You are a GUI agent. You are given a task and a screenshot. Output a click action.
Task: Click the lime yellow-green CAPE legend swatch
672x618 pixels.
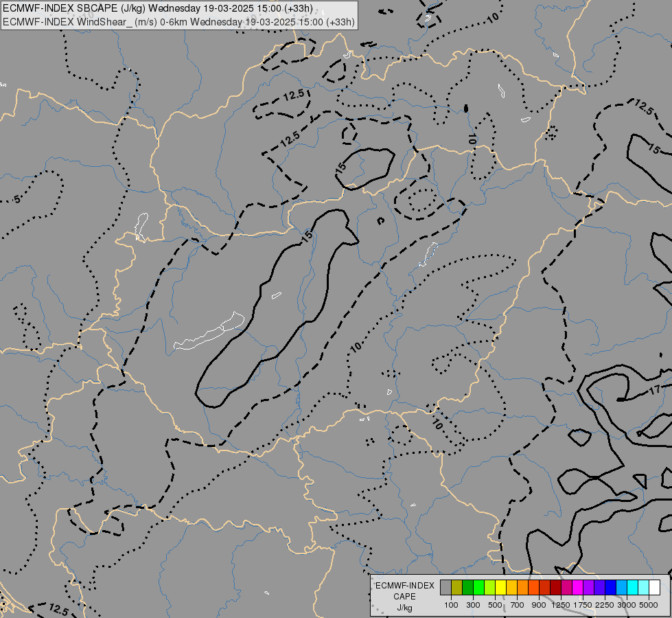[x=490, y=588]
